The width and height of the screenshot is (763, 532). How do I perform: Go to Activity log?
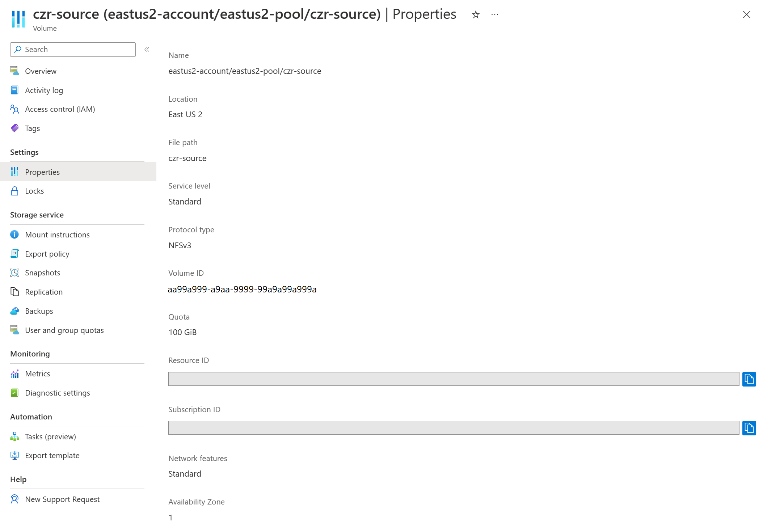pyautogui.click(x=44, y=90)
